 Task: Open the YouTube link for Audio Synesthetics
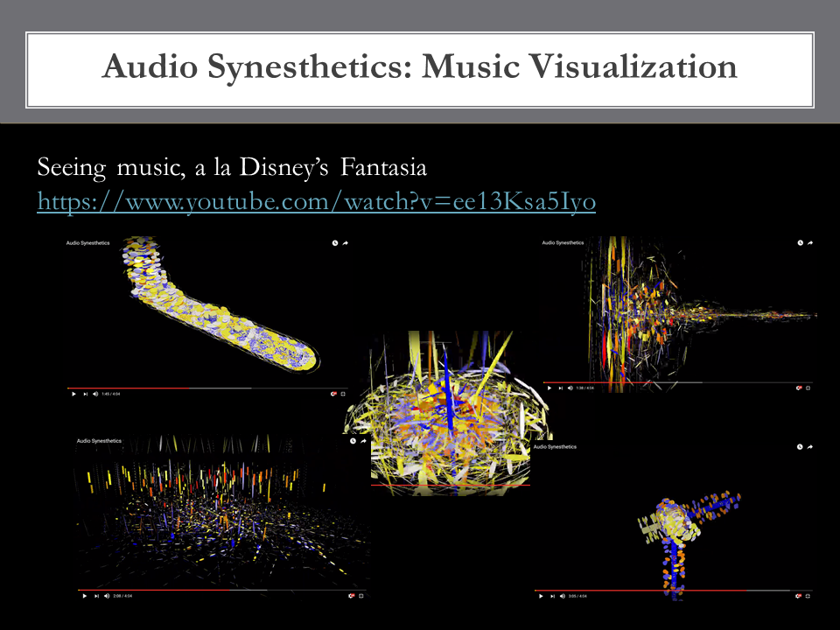tap(316, 202)
